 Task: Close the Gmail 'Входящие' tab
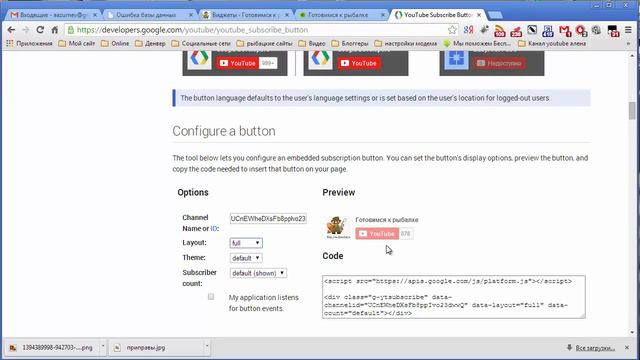click(x=95, y=15)
